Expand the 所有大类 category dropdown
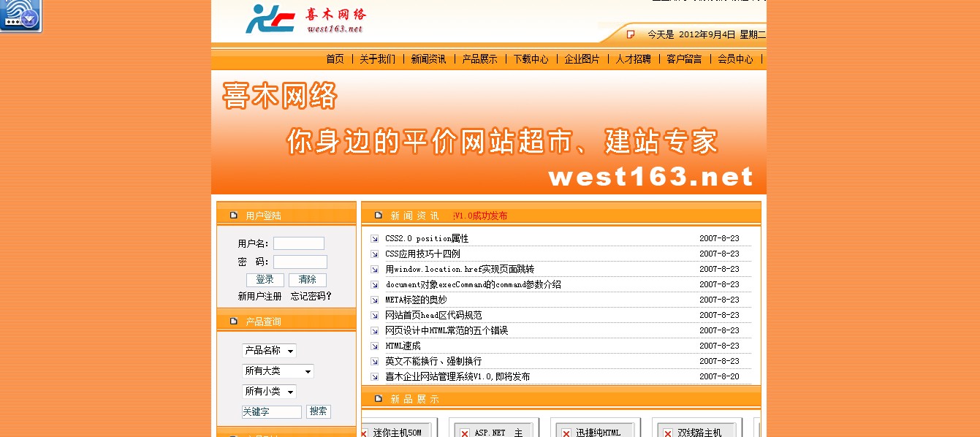The height and width of the screenshot is (437, 980). 278,371
